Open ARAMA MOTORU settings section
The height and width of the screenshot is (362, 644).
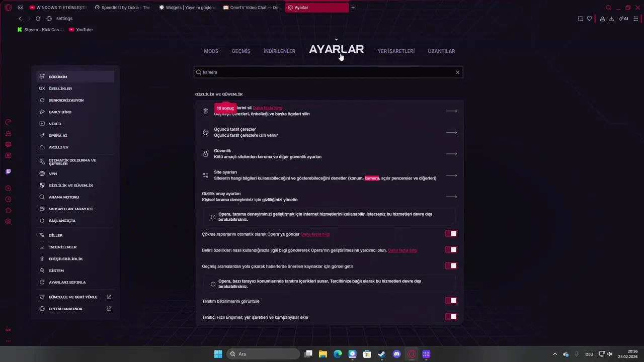[x=75, y=197]
